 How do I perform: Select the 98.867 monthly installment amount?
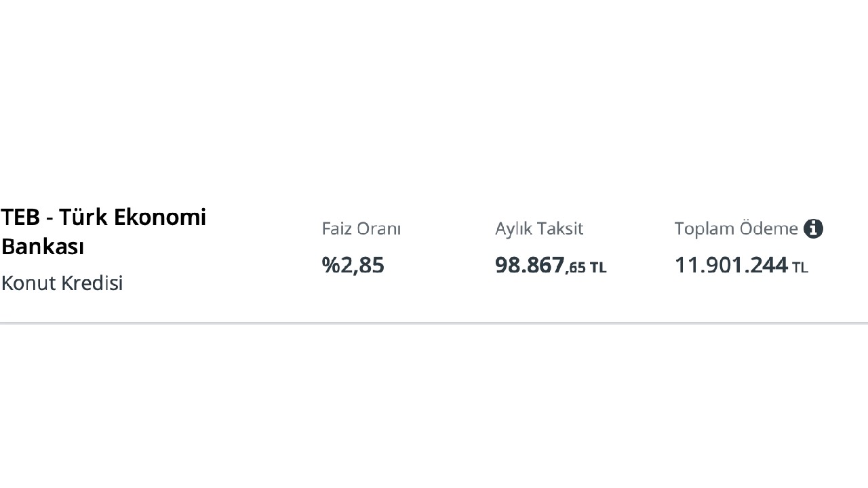pos(530,265)
